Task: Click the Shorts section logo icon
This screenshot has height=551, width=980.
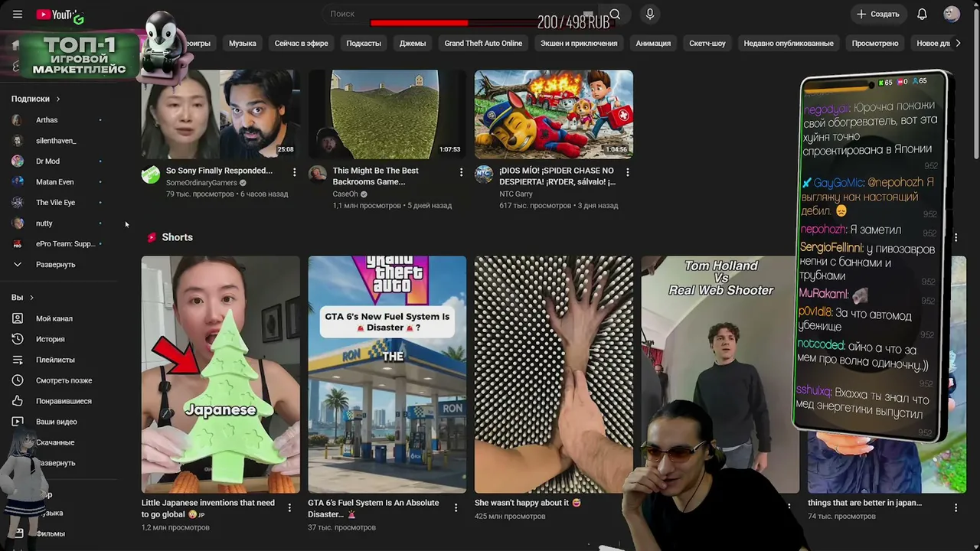Action: [x=152, y=237]
